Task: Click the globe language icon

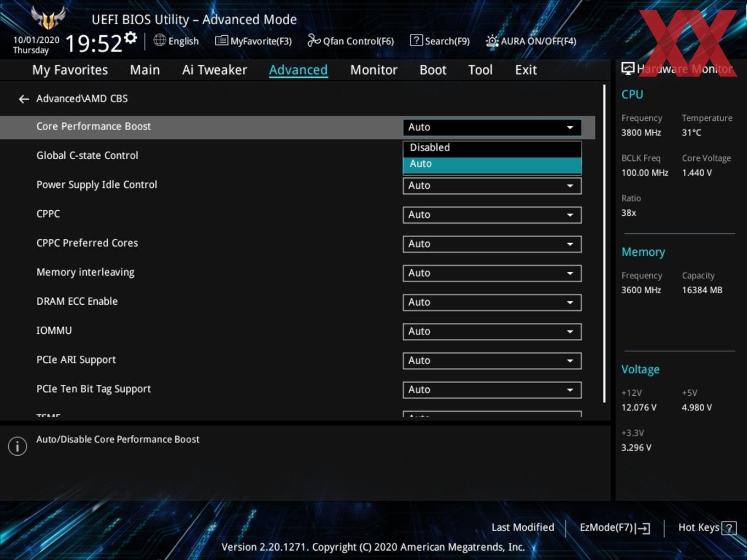Action: (x=159, y=40)
